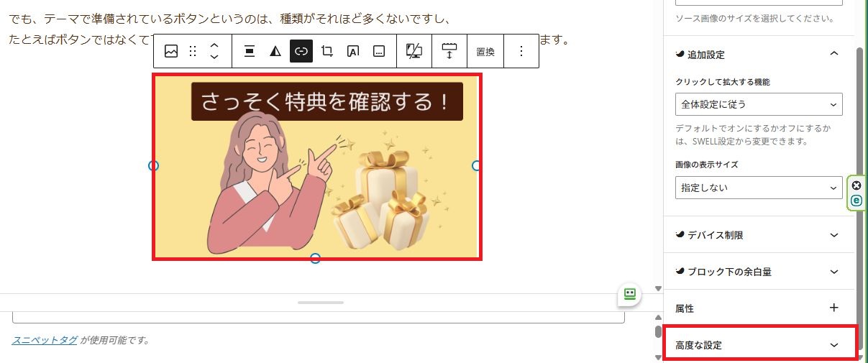The height and width of the screenshot is (363, 868).
Task: Open the 画像の表示サイズ dropdown
Action: (759, 188)
